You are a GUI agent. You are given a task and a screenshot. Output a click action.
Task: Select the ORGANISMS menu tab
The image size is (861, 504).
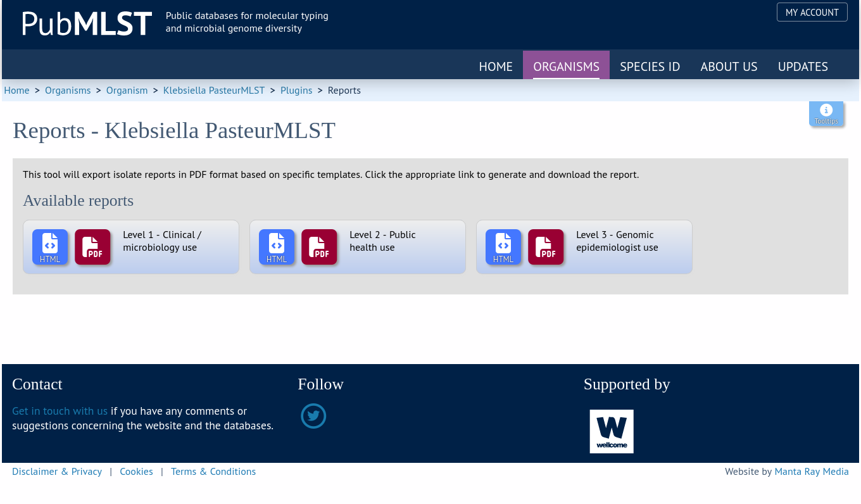coord(566,66)
